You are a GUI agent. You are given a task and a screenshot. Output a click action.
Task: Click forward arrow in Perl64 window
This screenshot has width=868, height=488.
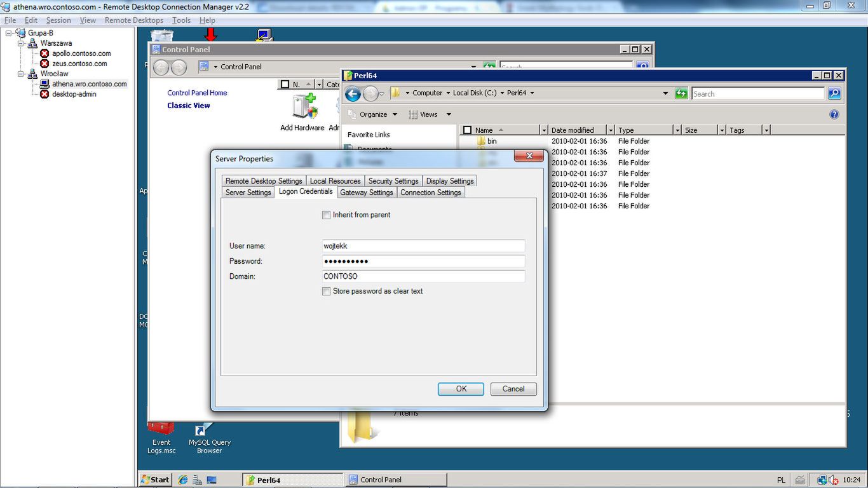[370, 94]
